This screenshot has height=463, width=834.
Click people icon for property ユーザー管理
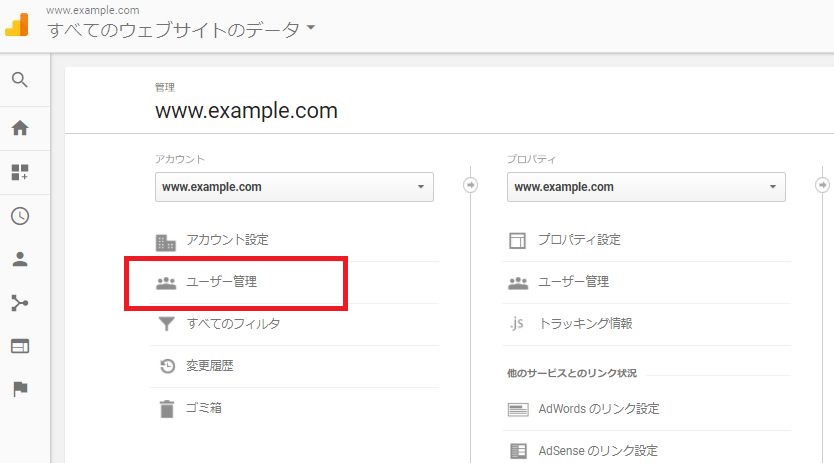click(518, 283)
